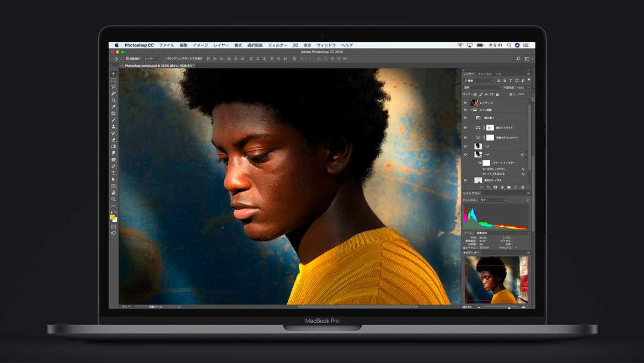Open the fill 100% dropdown arrow
Screen dimensions: 644x363
[x=528, y=94]
